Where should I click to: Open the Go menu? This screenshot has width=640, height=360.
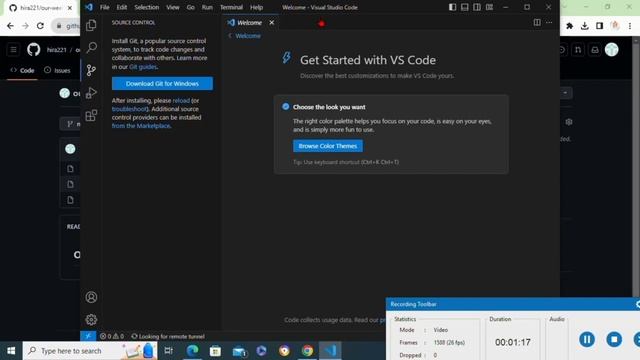pyautogui.click(x=191, y=7)
